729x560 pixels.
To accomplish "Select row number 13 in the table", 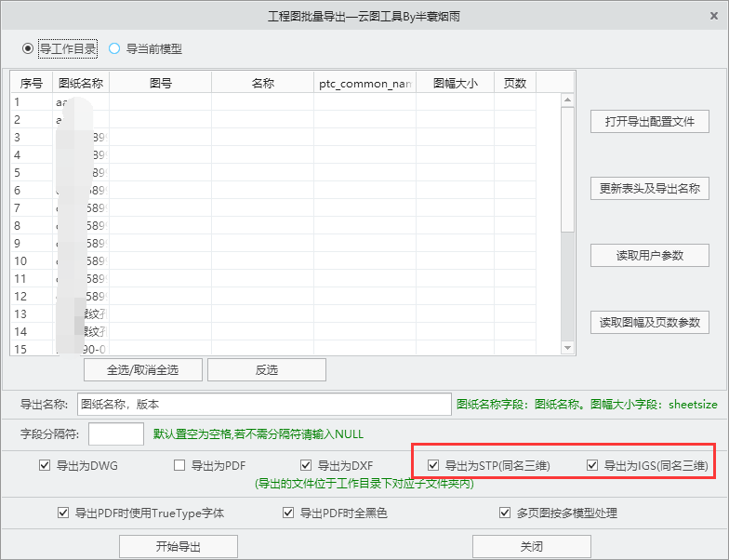I will click(273, 314).
